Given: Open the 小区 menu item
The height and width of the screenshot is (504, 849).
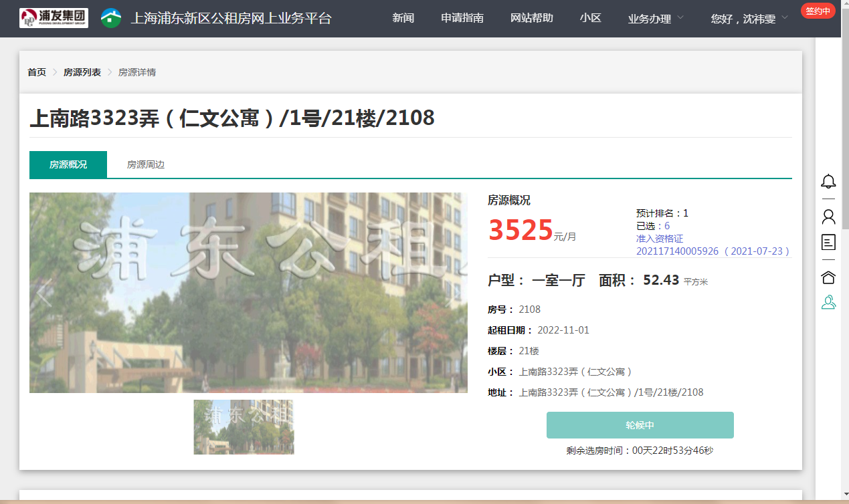Looking at the screenshot, I should point(591,18).
